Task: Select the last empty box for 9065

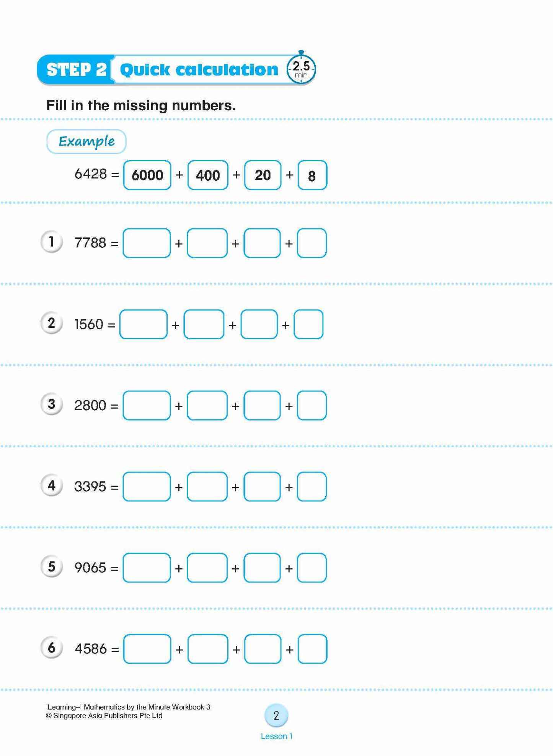Action: (312, 568)
